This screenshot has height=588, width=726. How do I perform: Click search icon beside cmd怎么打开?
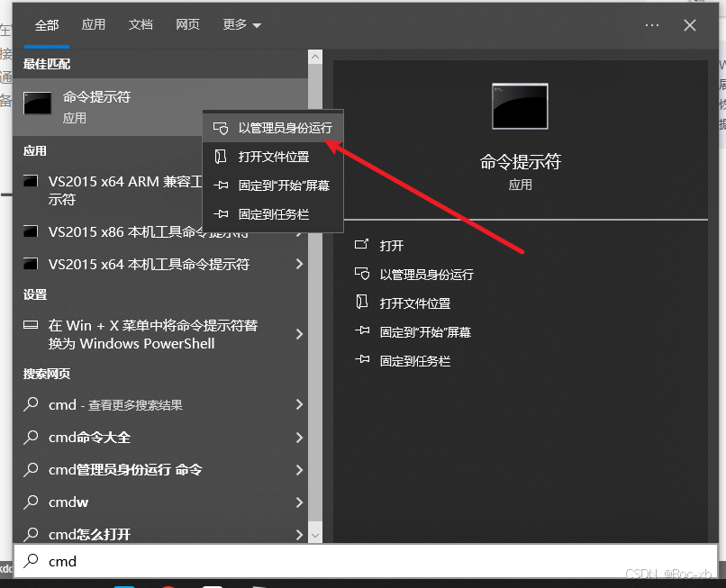(x=31, y=534)
